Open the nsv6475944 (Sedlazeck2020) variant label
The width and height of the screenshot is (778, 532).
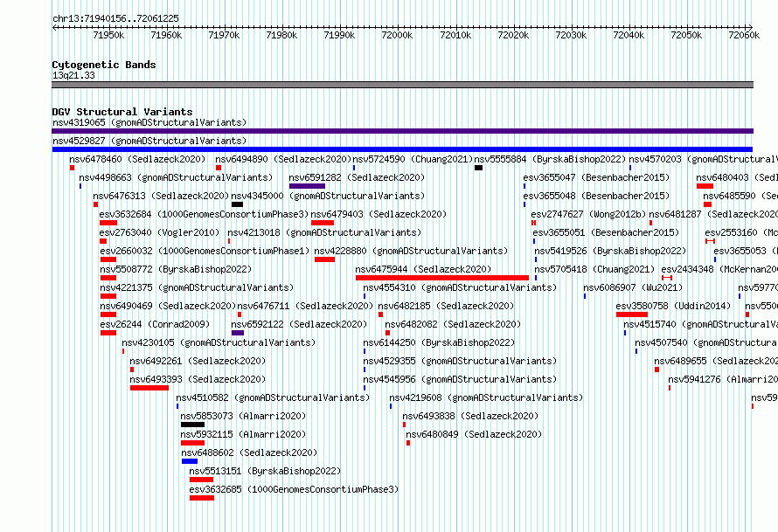click(x=423, y=269)
